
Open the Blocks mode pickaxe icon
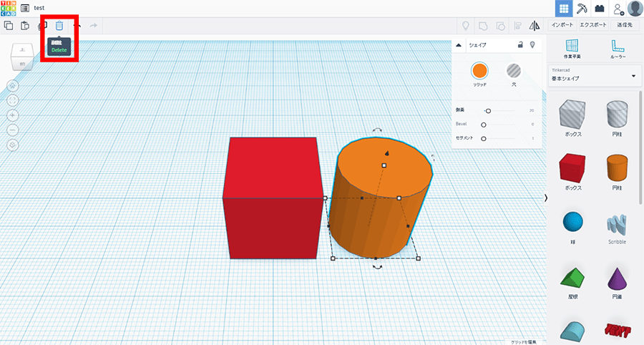(582, 8)
